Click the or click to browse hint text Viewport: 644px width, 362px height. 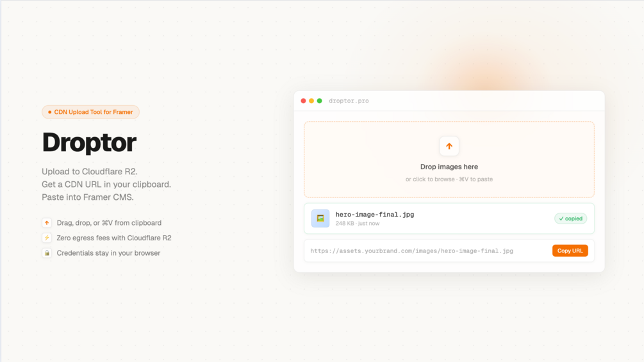point(449,179)
